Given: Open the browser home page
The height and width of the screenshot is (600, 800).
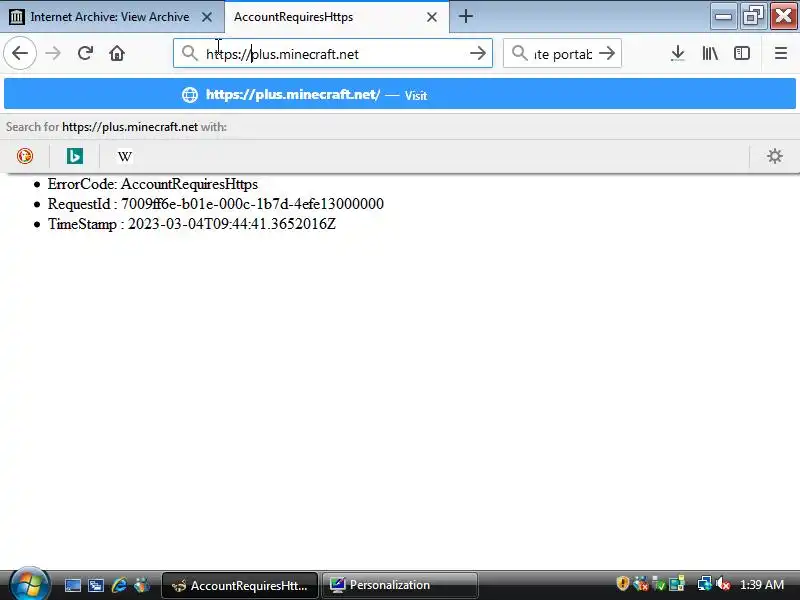Looking at the screenshot, I should pyautogui.click(x=117, y=53).
